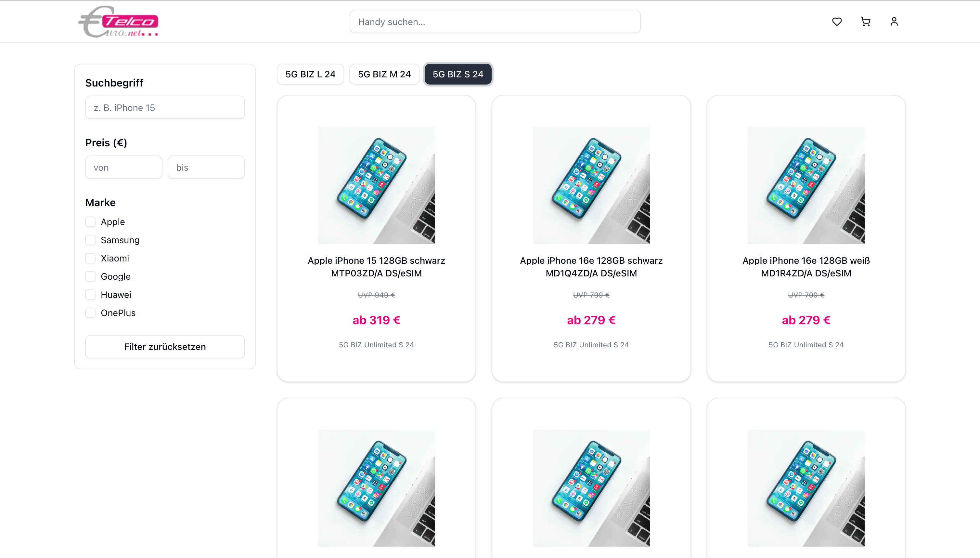Open the wishlist heart icon

coord(837,21)
